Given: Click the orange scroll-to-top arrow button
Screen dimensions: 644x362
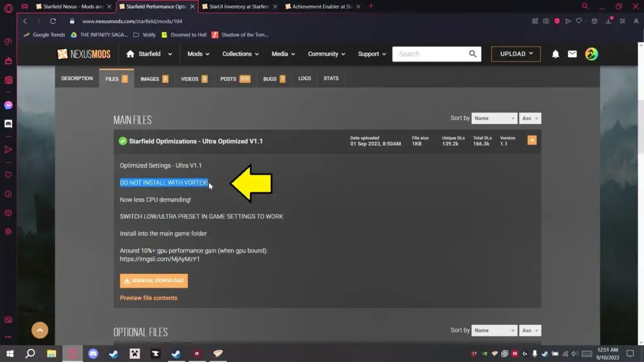Looking at the screenshot, I should [40, 330].
